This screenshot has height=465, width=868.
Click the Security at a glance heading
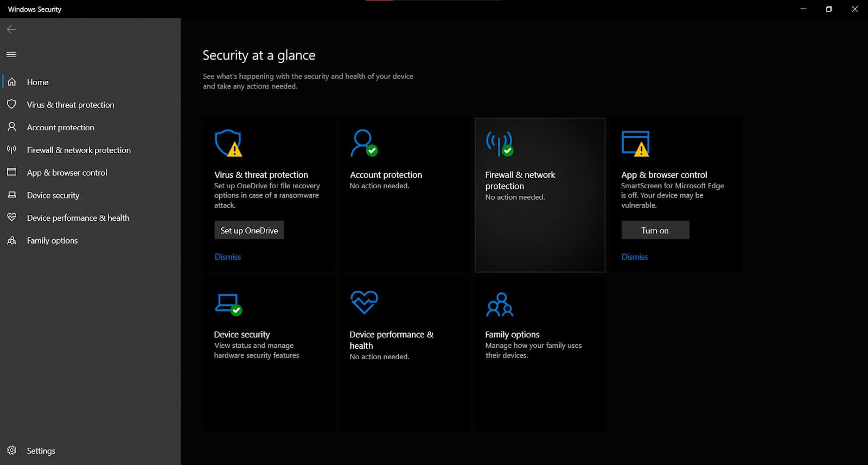[x=259, y=55]
